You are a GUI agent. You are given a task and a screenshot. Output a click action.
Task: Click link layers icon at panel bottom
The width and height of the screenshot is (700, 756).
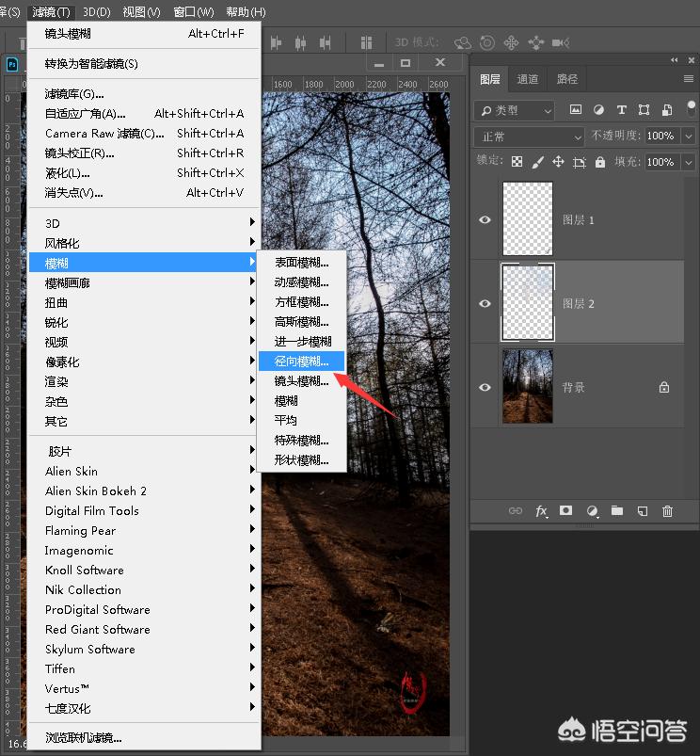click(515, 510)
